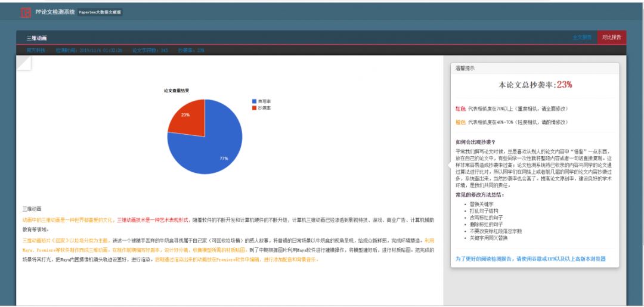Click orange sentence 后期通过渲染出来的动画放在Premiere软件中编辑
The height and width of the screenshot is (307, 644).
click(x=207, y=259)
